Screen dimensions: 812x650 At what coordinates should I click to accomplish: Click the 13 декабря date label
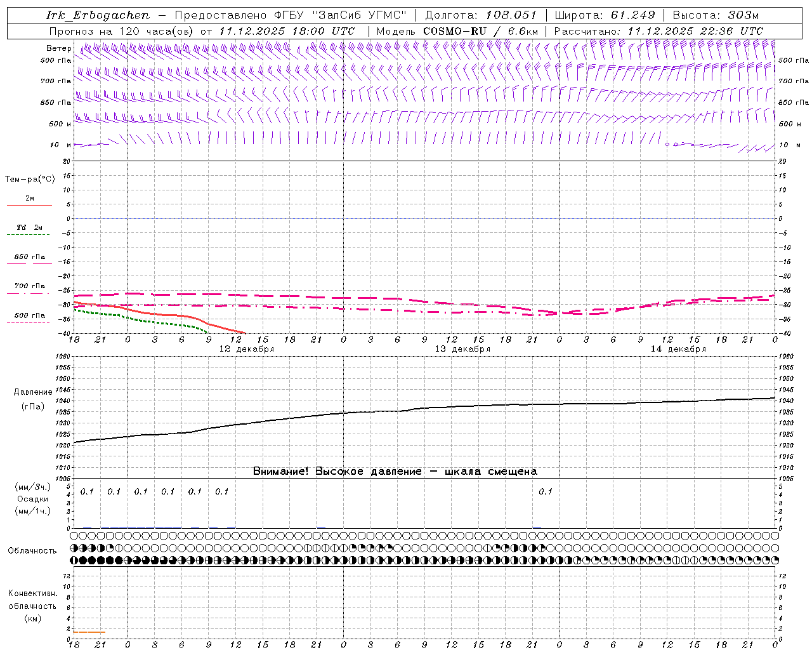pos(462,349)
